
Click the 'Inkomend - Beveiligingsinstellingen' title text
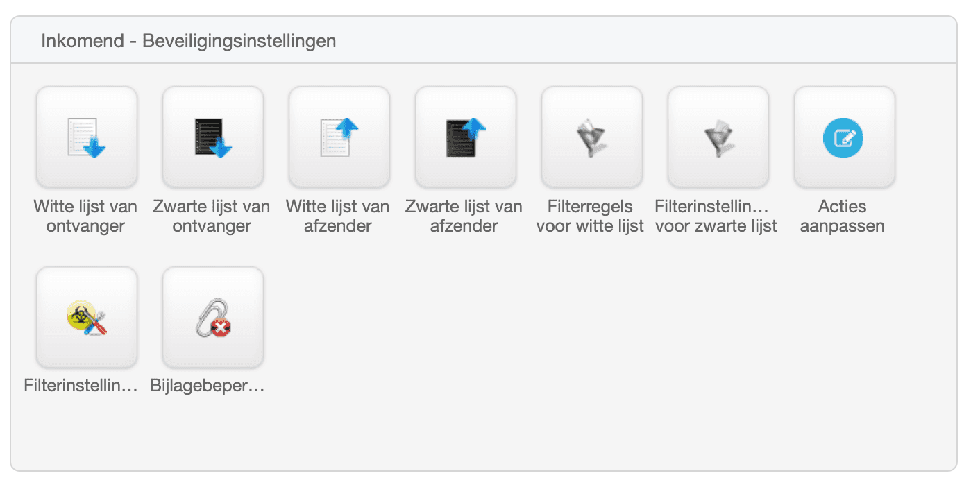click(x=189, y=41)
